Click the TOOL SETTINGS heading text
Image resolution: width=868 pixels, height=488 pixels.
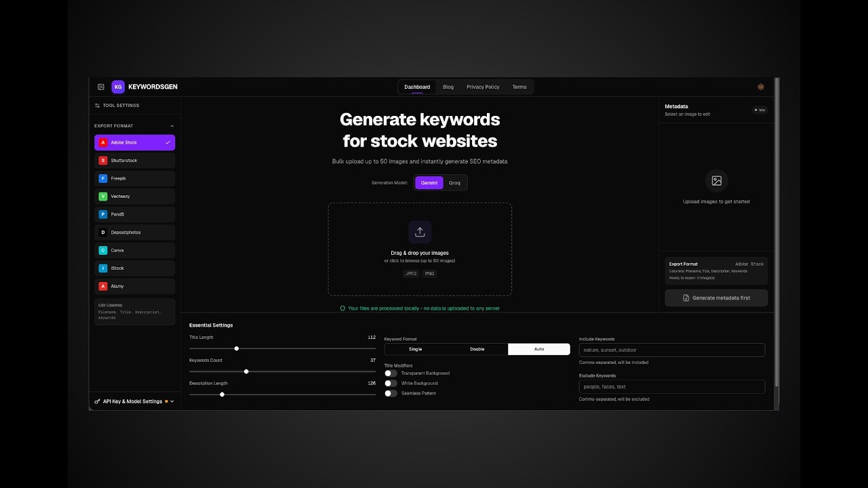pyautogui.click(x=121, y=106)
